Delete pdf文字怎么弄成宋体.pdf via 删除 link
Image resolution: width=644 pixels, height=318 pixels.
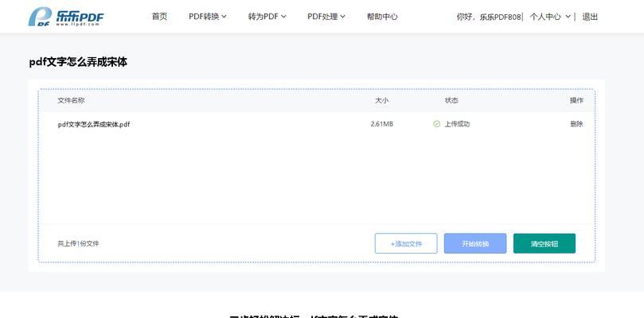coord(576,124)
